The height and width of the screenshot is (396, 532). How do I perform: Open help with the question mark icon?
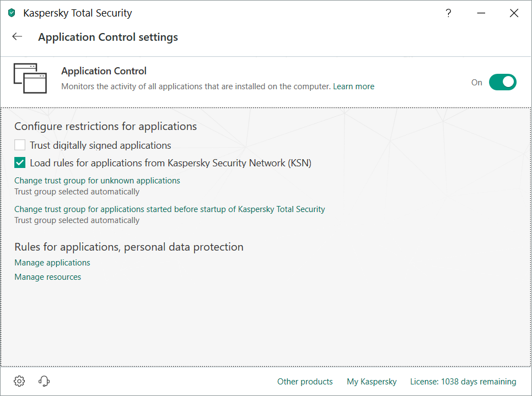pyautogui.click(x=449, y=13)
